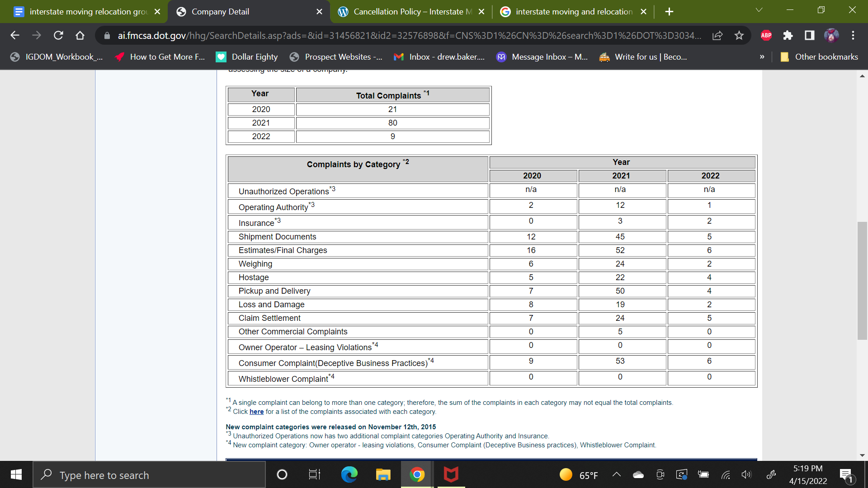Open the Dollar Eighty bookmark
Screen dimensions: 868x488
247,57
